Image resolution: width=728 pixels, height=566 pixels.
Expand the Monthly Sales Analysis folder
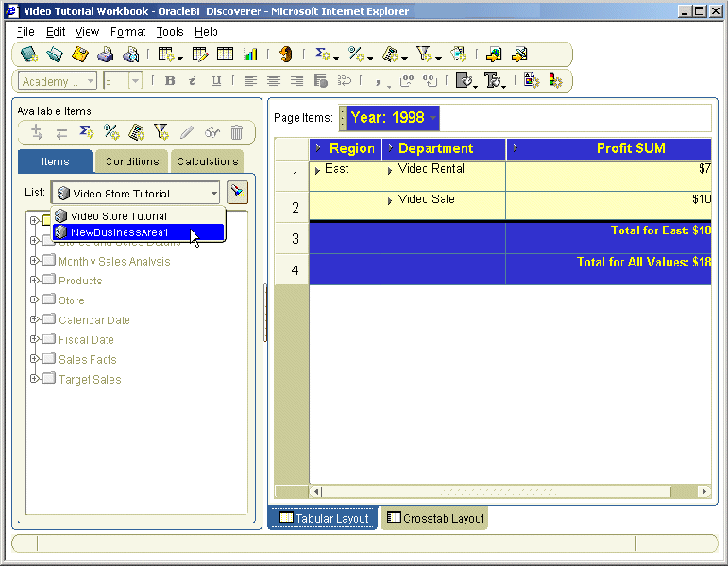coord(34,261)
